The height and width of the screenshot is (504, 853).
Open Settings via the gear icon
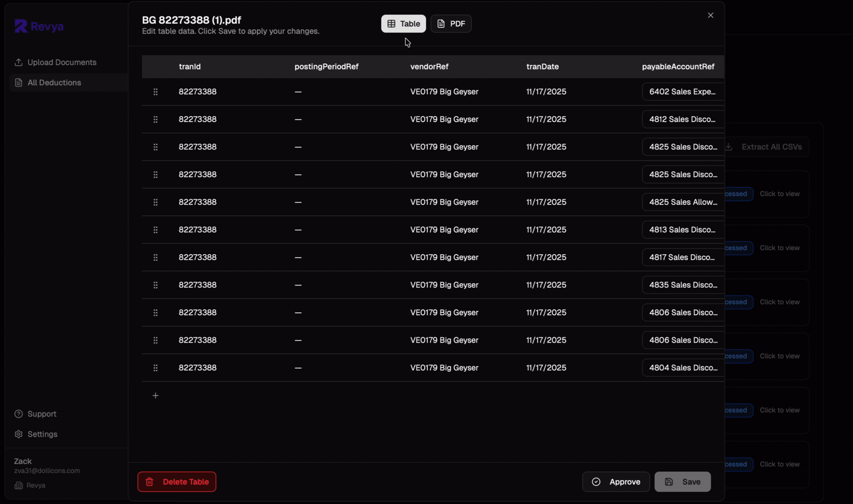click(18, 434)
